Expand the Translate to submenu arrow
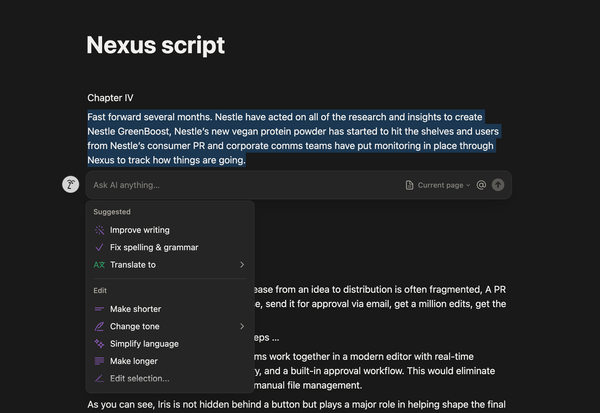This screenshot has height=413, width=600. 242,265
